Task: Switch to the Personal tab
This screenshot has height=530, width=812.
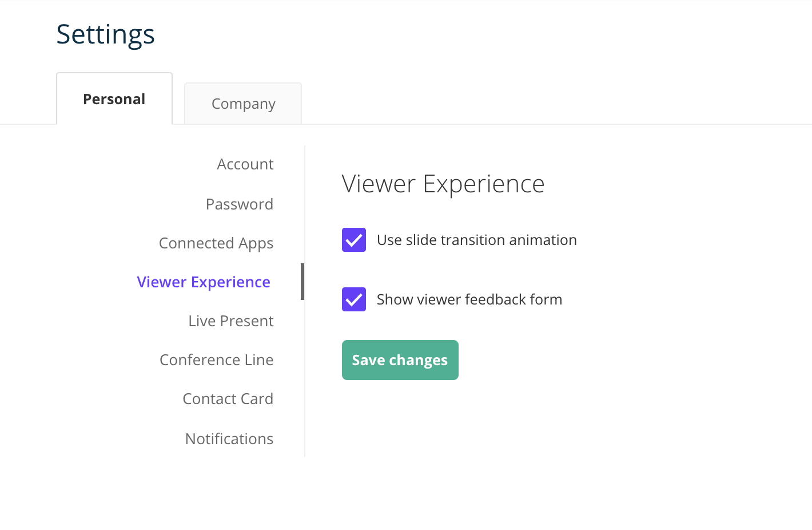Action: (x=114, y=98)
